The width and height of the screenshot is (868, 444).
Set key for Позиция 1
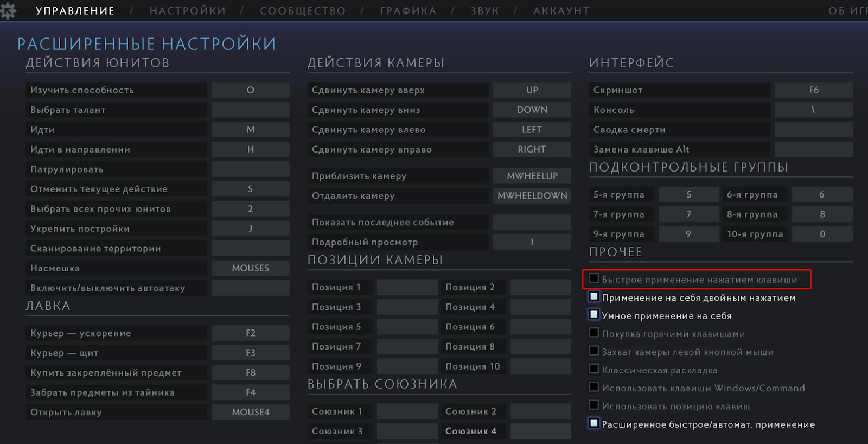pyautogui.click(x=407, y=287)
